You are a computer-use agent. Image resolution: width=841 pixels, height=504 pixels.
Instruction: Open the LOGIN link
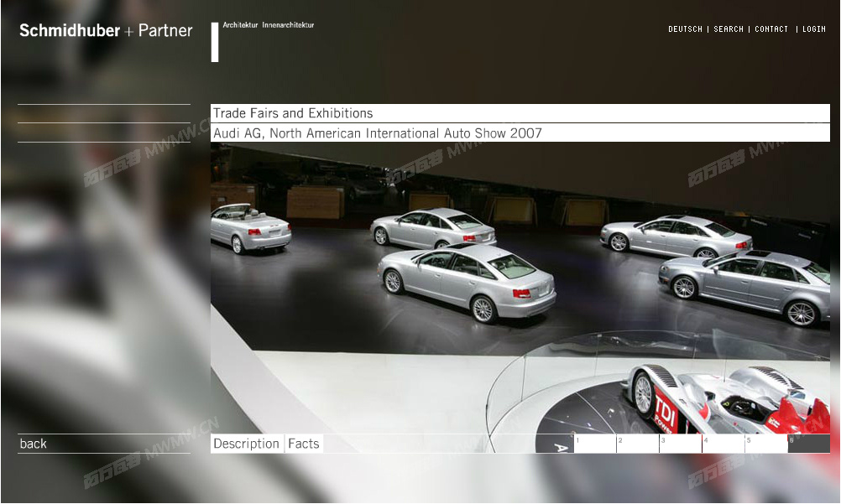coord(813,29)
